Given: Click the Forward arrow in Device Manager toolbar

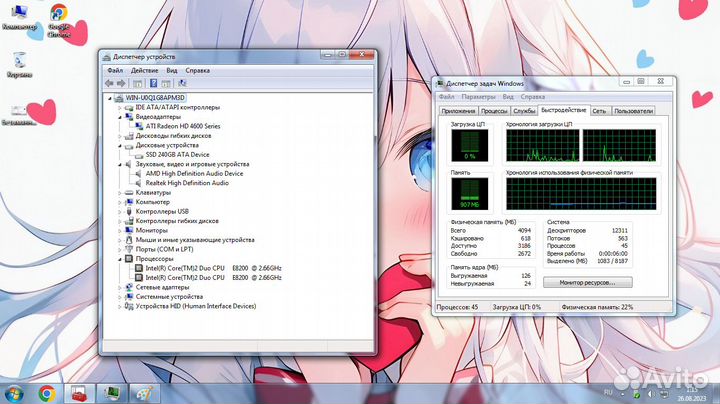Looking at the screenshot, I should coord(121,83).
